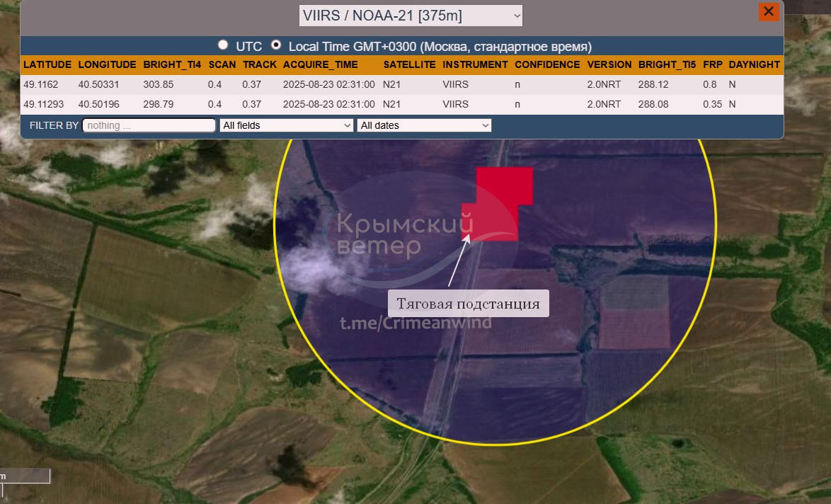The height and width of the screenshot is (504, 831).
Task: Sort by BRIGHT_TI5 column header
Action: (667, 64)
